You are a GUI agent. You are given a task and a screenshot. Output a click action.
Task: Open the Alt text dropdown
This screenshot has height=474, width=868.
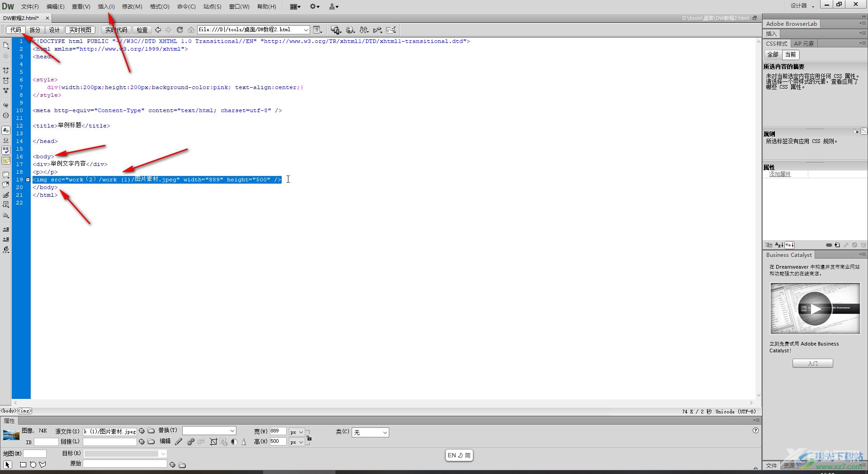click(x=232, y=431)
